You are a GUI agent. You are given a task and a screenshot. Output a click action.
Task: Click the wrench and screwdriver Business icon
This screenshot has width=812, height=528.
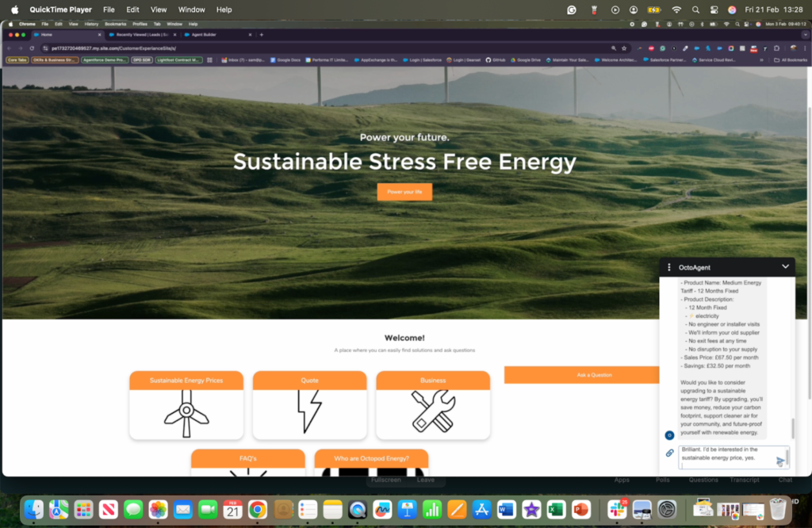[x=433, y=411]
